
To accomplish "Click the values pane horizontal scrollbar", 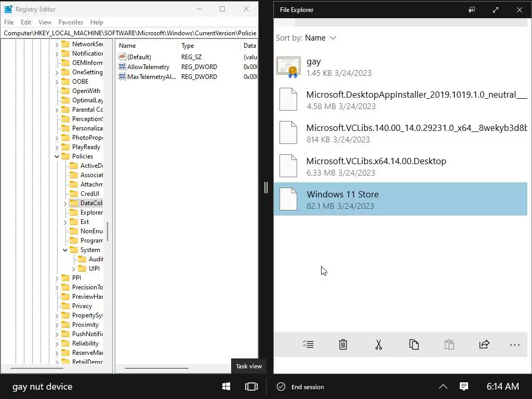I will [x=156, y=368].
